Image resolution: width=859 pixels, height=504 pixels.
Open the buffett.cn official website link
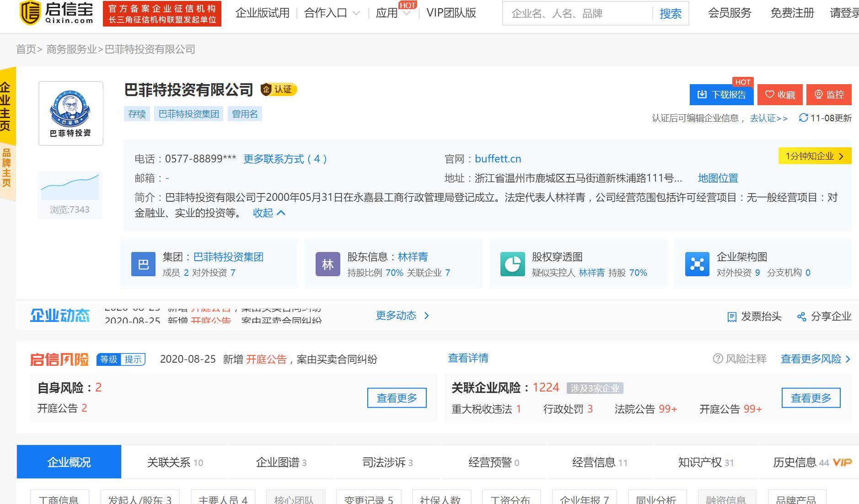498,159
